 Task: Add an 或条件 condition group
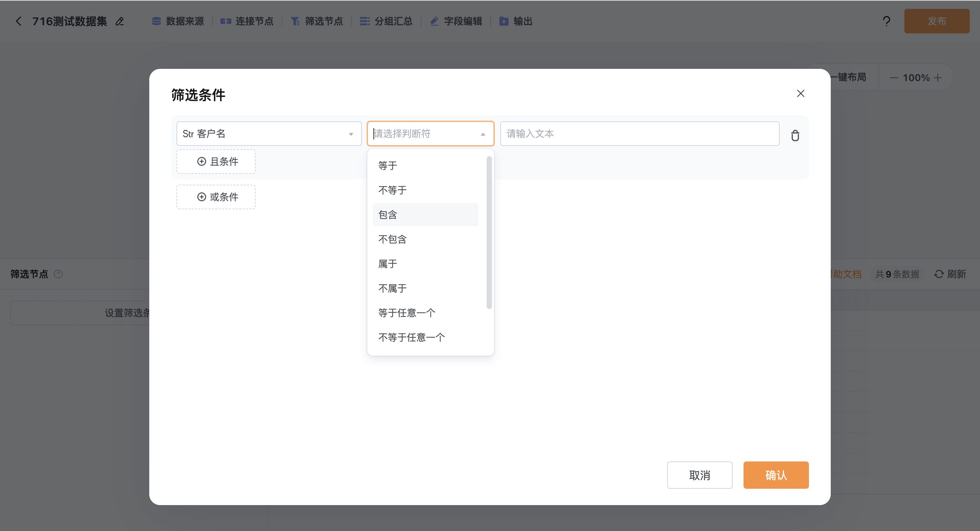click(x=216, y=197)
